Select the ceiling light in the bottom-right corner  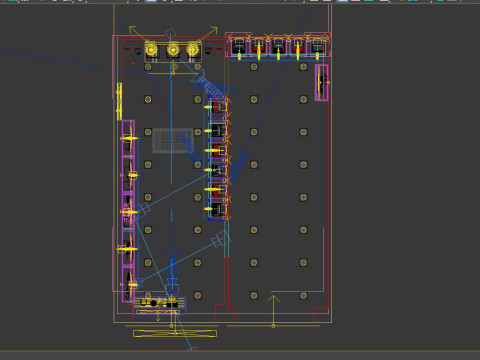303,295
